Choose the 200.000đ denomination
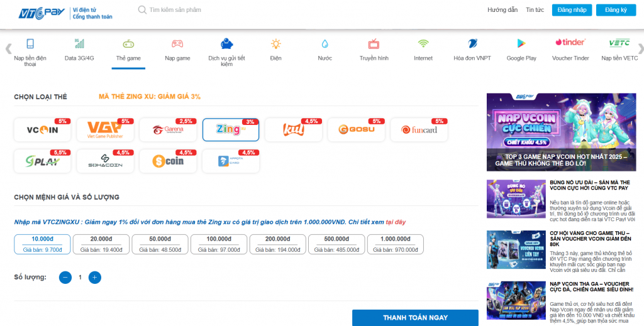This screenshot has height=326, width=644. click(x=277, y=244)
